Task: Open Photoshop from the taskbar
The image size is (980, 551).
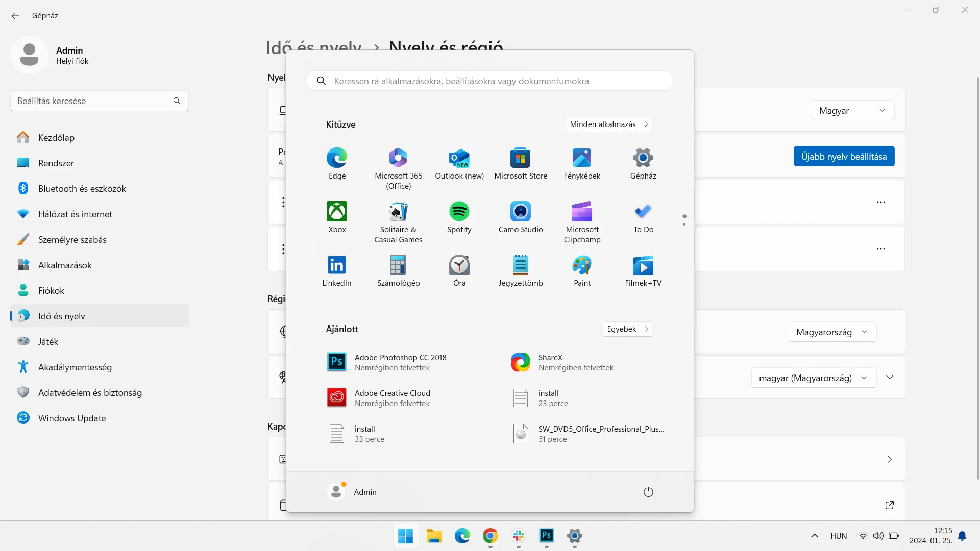Action: tap(546, 535)
